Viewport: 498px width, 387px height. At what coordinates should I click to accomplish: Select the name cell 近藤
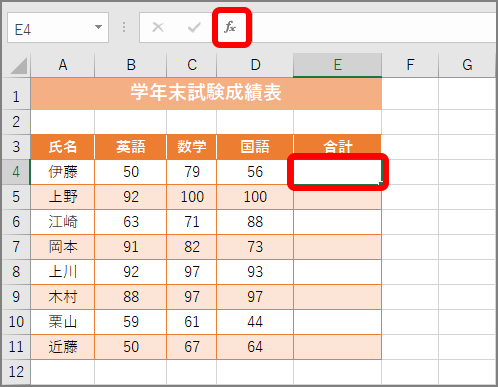point(63,347)
